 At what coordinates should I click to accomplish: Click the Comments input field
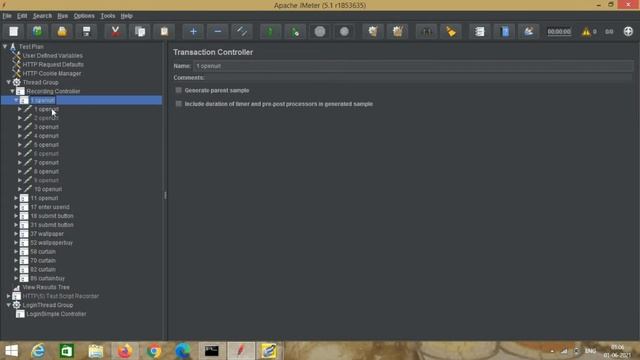[x=419, y=78]
